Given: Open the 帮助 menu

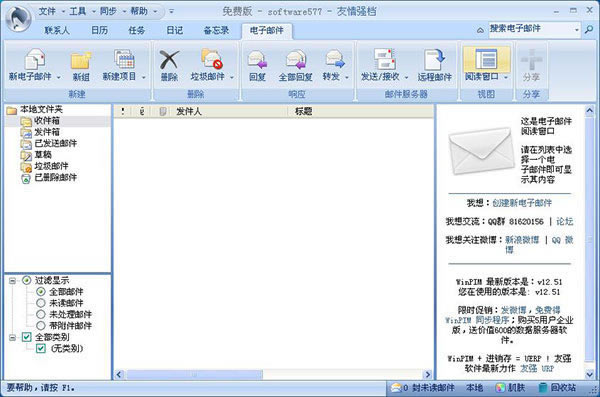Looking at the screenshot, I should (139, 11).
